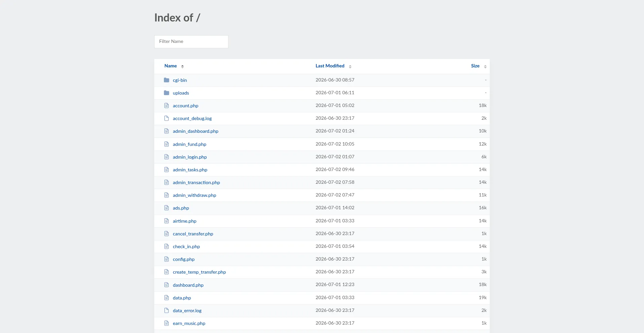Click the file icon beside config.php
Screen dimensions: 644x333
pyautogui.click(x=166, y=259)
